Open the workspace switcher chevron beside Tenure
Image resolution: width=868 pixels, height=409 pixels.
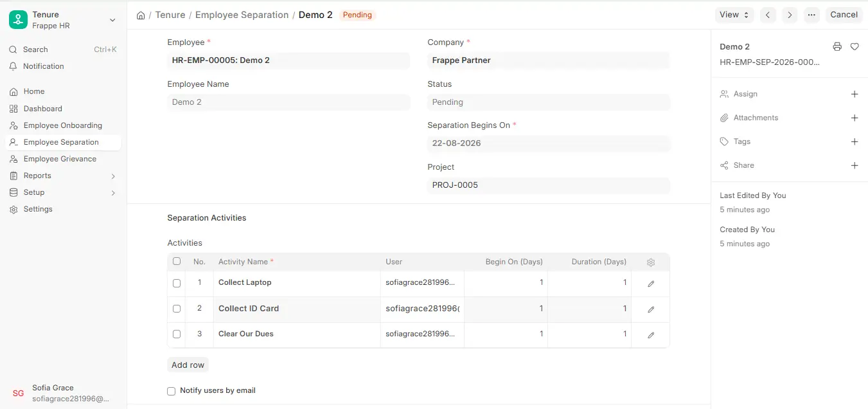[112, 20]
